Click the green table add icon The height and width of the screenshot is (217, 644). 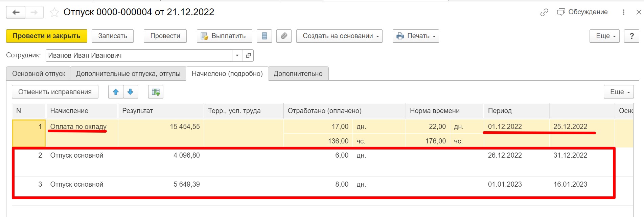pos(156,92)
